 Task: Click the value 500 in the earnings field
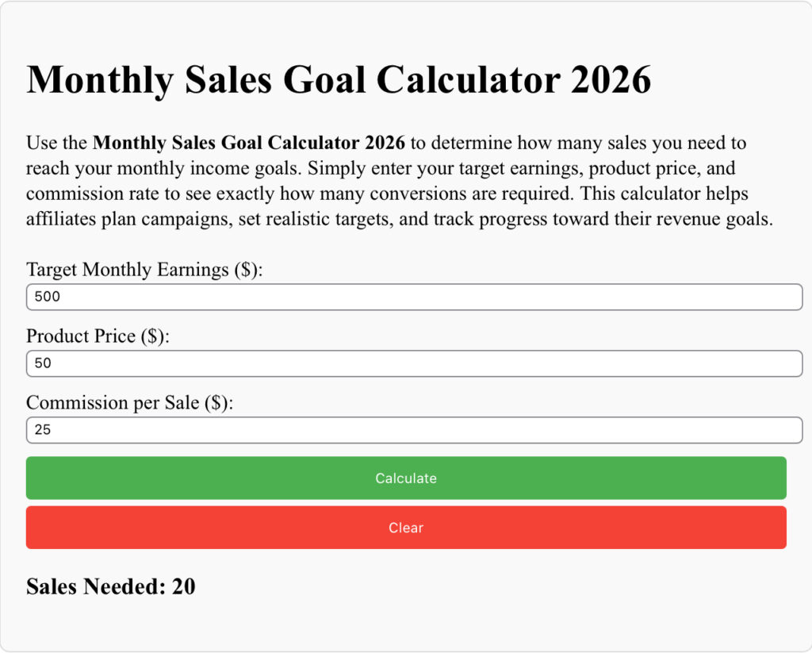tap(49, 296)
